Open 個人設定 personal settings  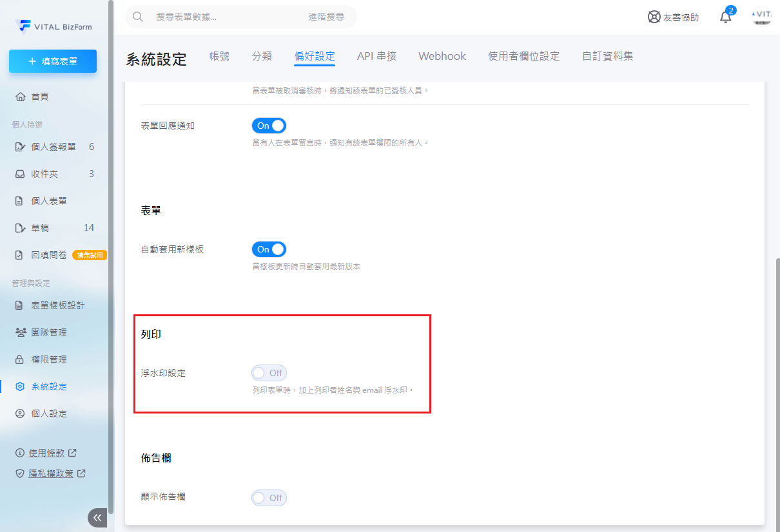tap(49, 413)
